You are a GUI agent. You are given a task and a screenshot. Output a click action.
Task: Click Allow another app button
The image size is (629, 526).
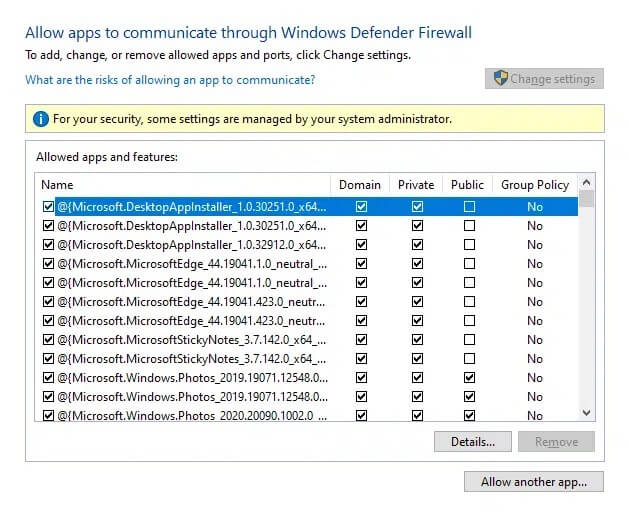(x=534, y=481)
